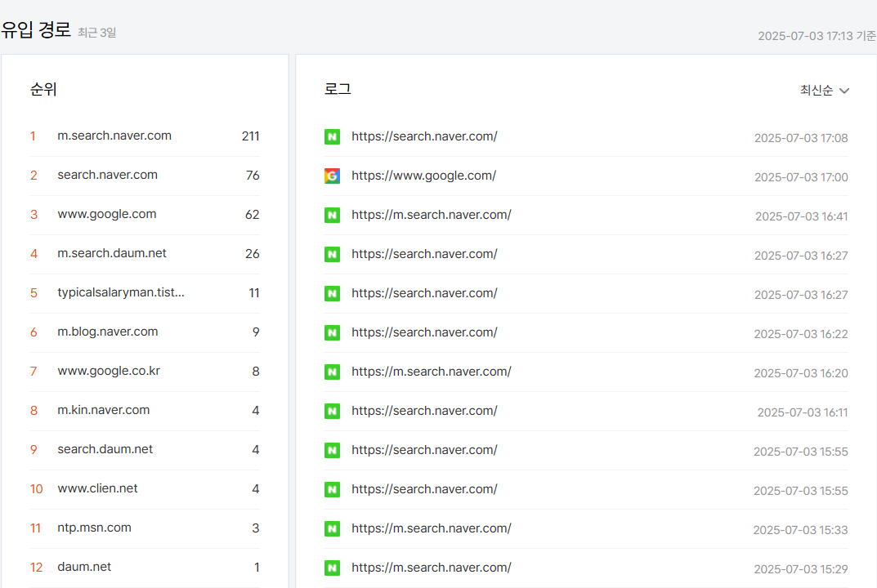
Task: Select rank 1 m.search.naver.com
Action: [x=145, y=136]
